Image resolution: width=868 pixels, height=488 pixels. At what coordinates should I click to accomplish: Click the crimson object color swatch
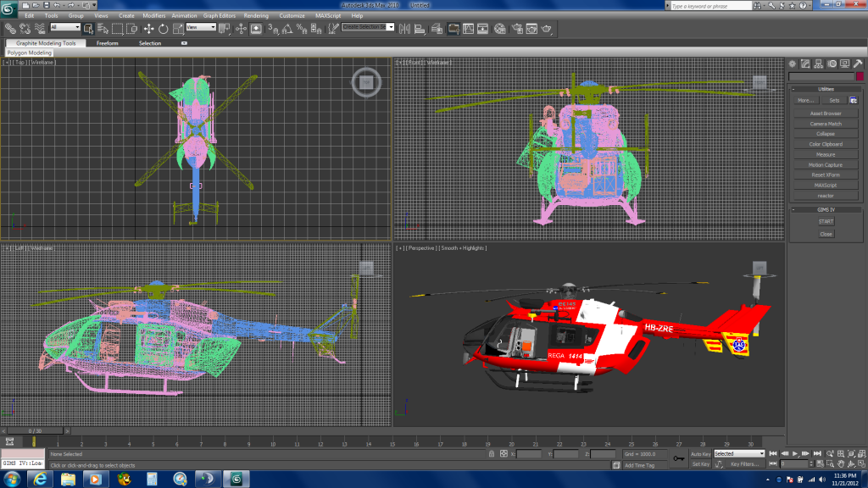coord(859,77)
